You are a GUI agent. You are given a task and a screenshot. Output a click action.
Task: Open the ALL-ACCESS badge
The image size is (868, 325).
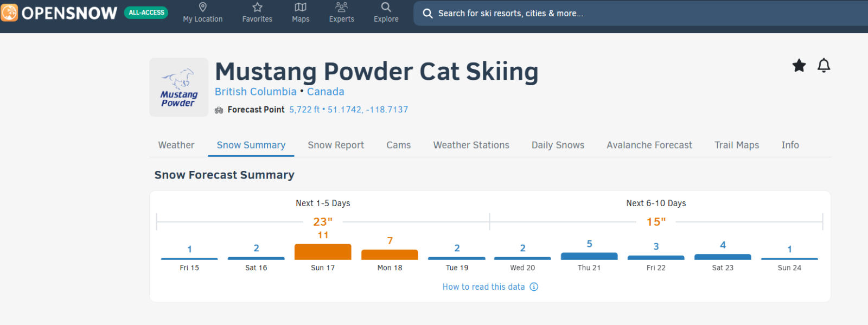146,12
